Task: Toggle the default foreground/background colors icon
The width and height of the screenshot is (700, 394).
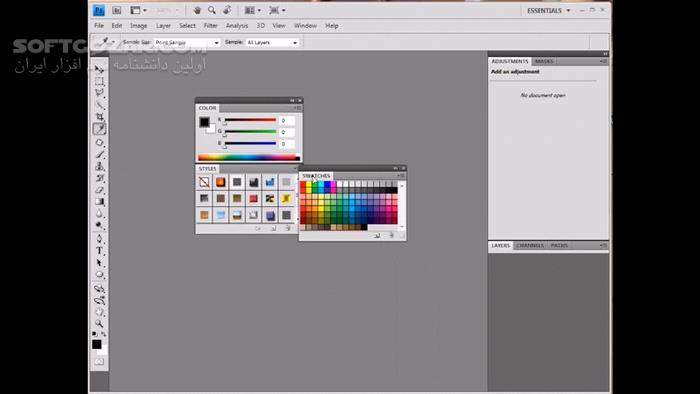Action: coord(95,334)
